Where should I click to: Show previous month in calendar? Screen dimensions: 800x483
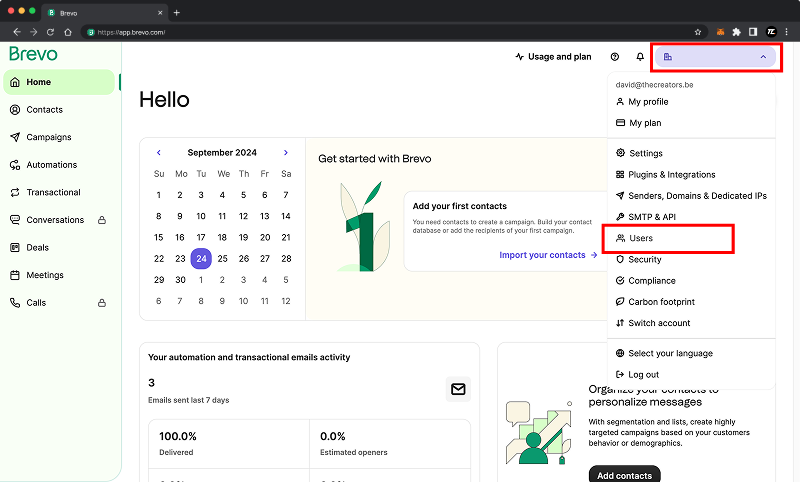(x=159, y=152)
